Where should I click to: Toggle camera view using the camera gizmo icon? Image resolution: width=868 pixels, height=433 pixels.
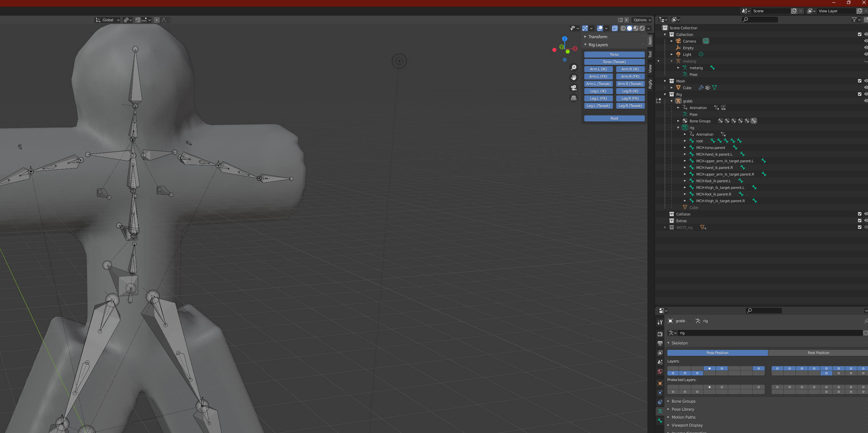(x=574, y=88)
